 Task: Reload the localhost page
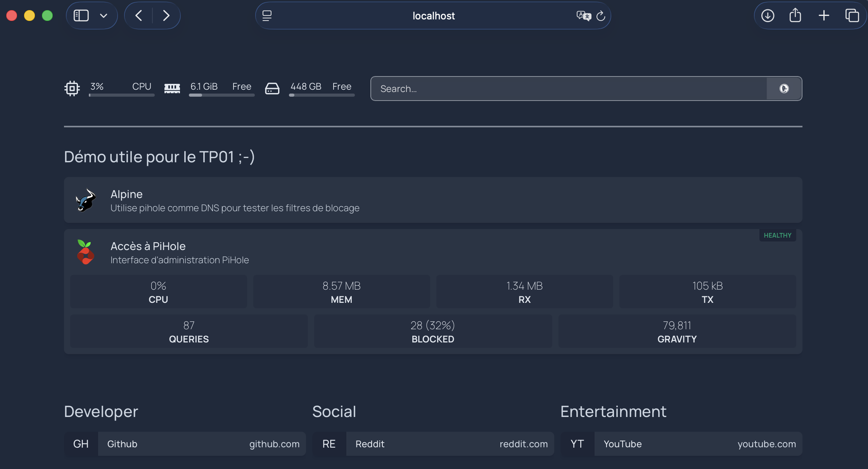(x=600, y=16)
